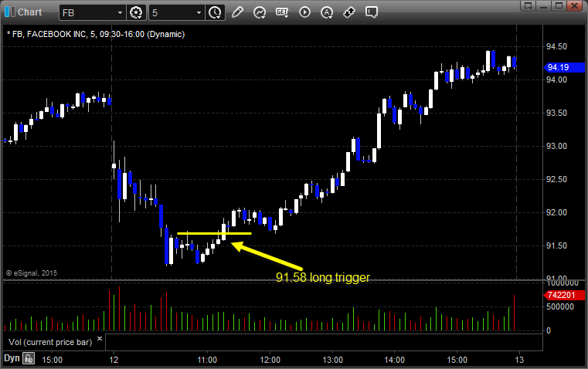The height and width of the screenshot is (369, 588).
Task: Maximize the Chart window
Action: pos(559,5)
